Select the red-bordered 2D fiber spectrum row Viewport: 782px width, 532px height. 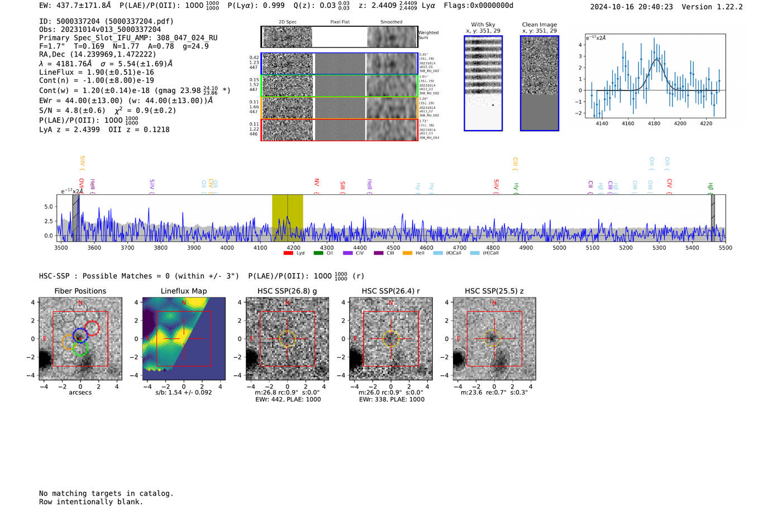[x=340, y=130]
